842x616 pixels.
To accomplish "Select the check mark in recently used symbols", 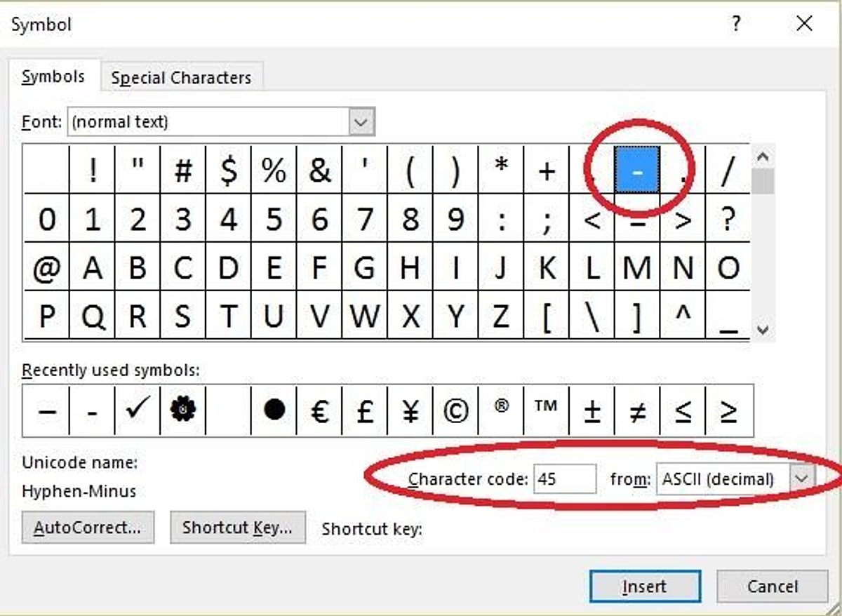I will tap(137, 410).
